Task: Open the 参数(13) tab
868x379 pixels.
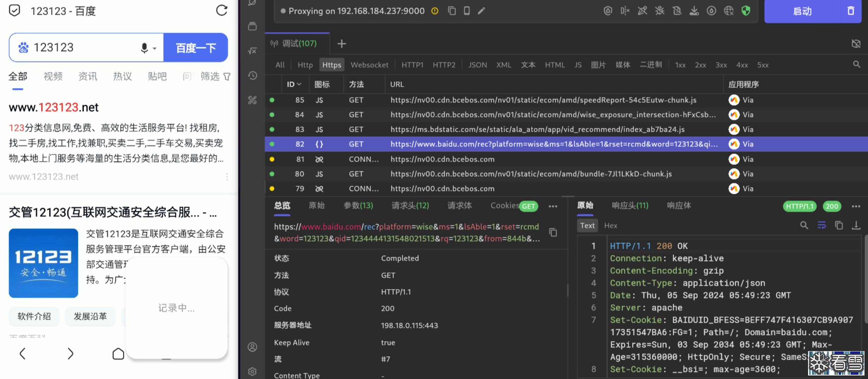Action: pos(358,205)
